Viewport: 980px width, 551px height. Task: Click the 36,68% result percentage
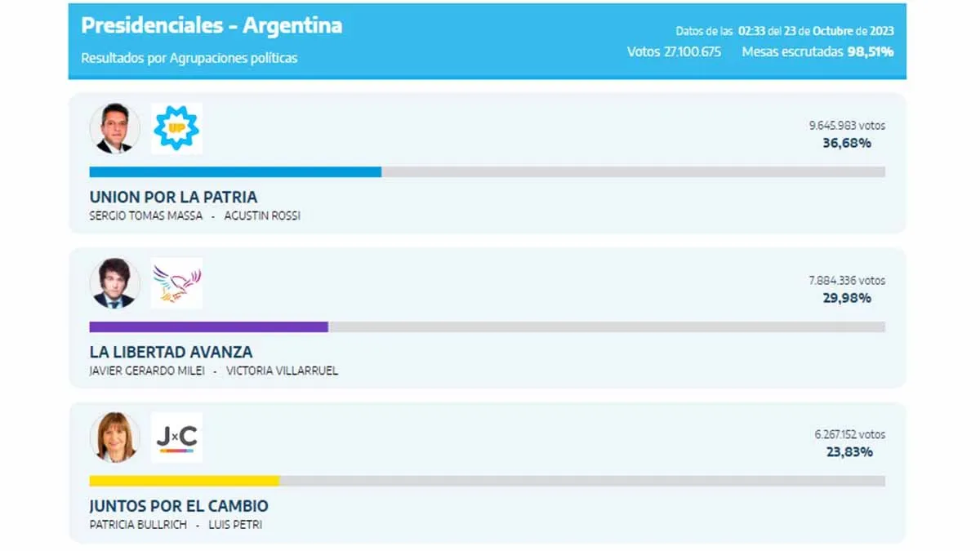847,144
